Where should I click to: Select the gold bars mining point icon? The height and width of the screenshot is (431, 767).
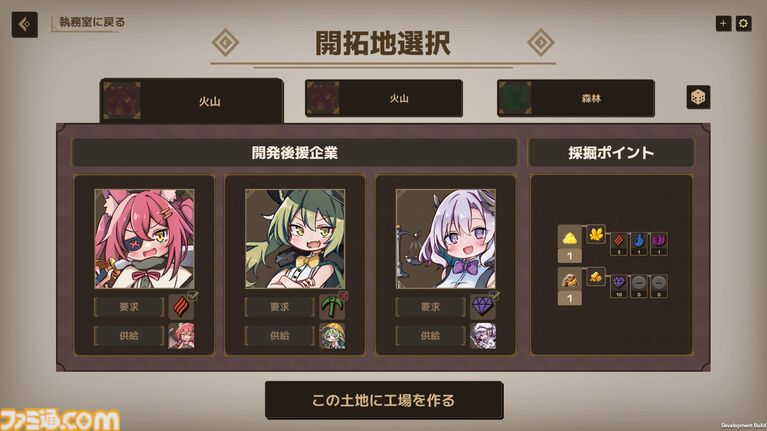[595, 277]
